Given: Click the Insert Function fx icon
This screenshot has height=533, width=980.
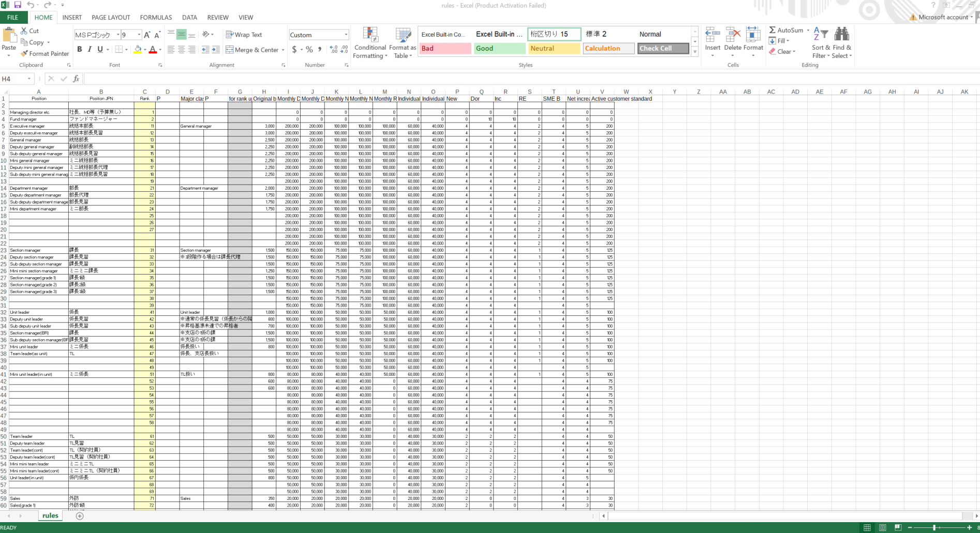Looking at the screenshot, I should click(x=76, y=79).
